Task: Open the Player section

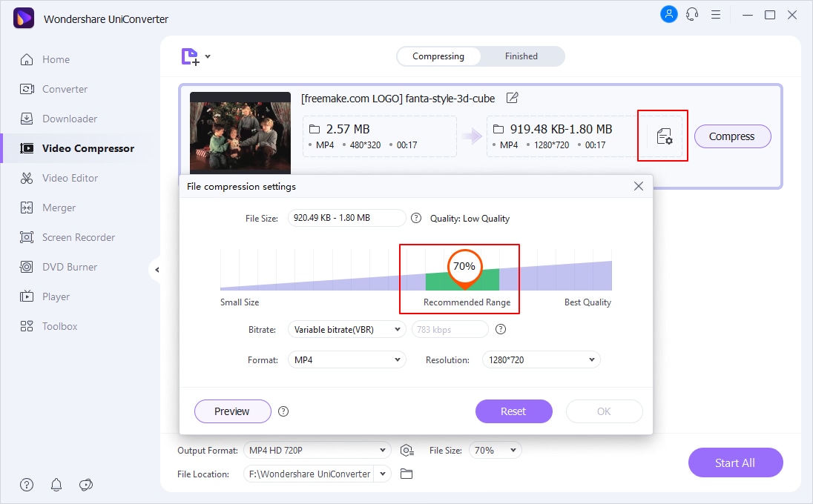Action: 45,296
